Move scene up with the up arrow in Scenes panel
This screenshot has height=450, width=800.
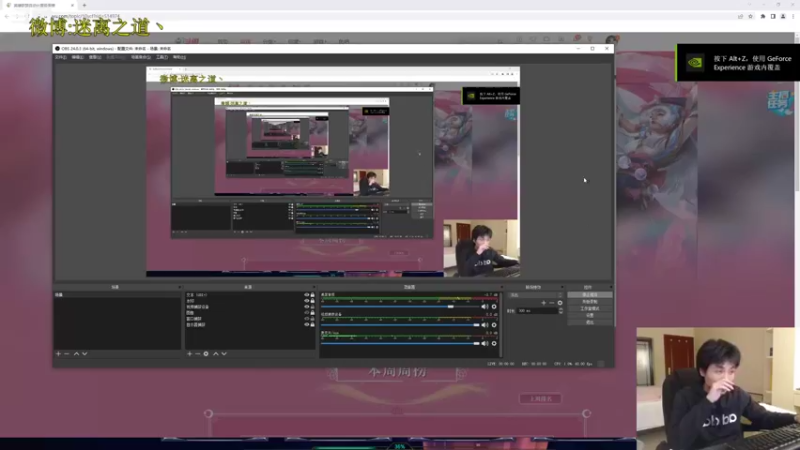[x=77, y=354]
